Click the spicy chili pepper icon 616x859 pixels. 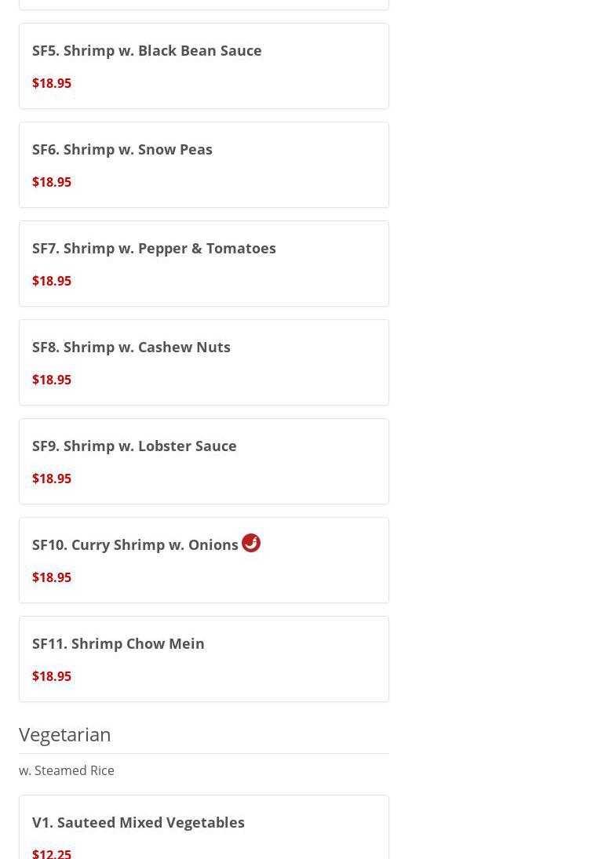click(251, 543)
